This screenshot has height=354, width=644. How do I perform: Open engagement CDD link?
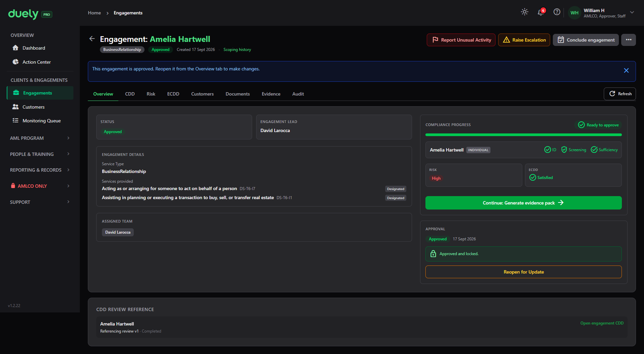602,323
